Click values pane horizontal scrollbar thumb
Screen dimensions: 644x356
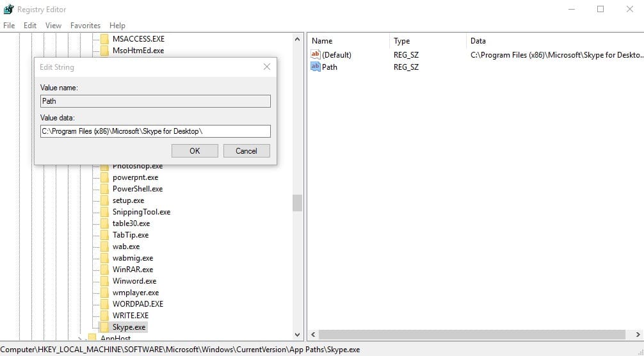click(x=472, y=335)
